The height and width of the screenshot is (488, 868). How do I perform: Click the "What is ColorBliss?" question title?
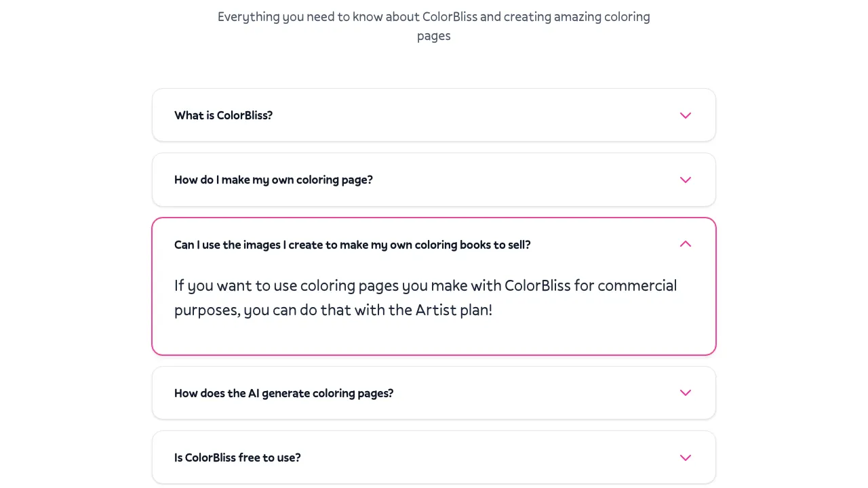(x=223, y=115)
